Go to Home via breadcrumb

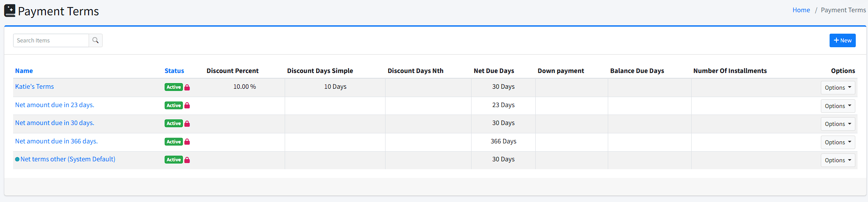pyautogui.click(x=801, y=10)
